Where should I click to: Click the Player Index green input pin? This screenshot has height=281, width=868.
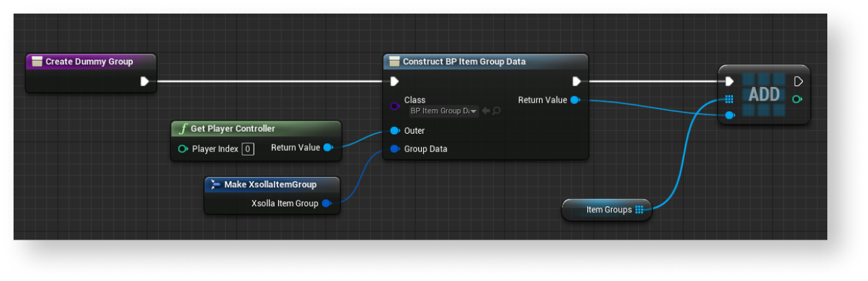[182, 149]
